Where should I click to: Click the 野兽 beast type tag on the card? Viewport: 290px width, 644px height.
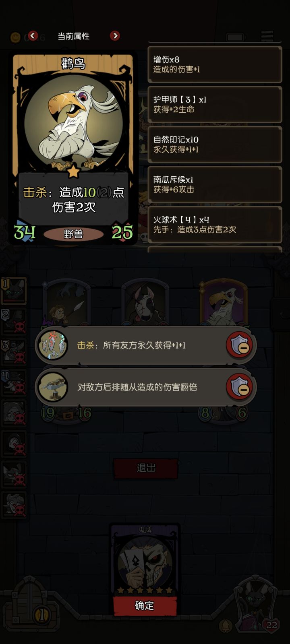(73, 234)
